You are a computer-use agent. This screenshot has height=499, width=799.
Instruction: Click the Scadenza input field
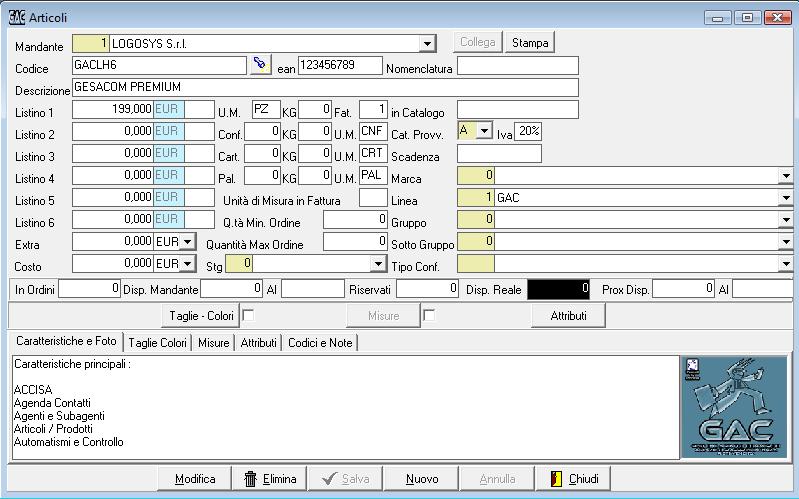499,153
